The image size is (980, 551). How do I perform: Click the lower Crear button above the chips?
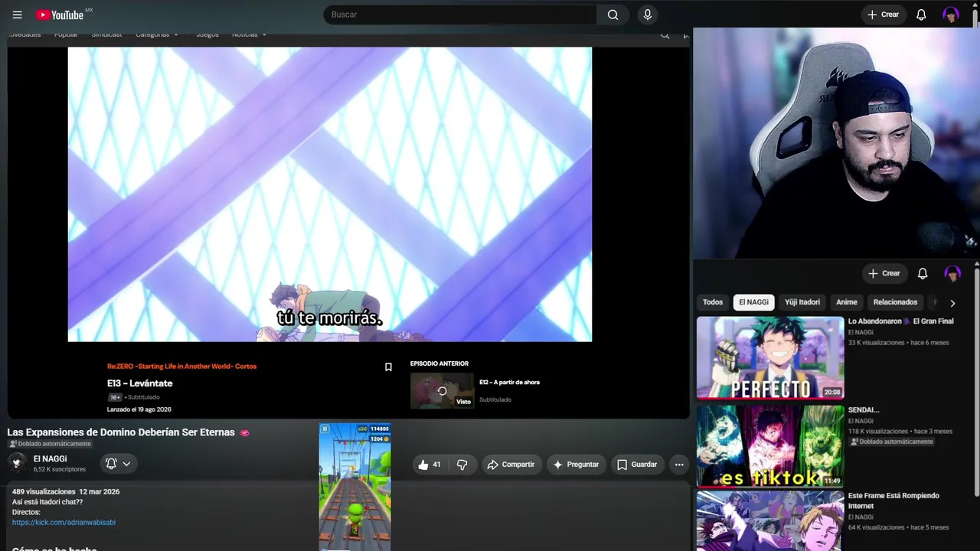(884, 273)
